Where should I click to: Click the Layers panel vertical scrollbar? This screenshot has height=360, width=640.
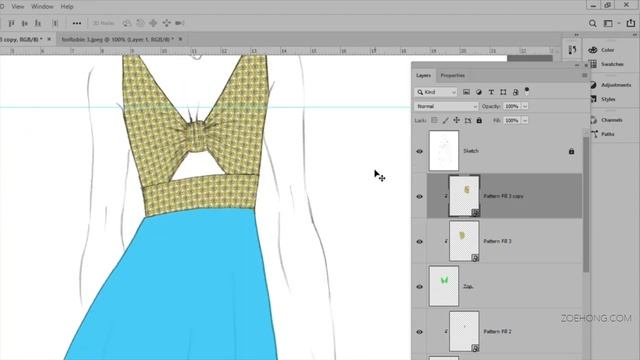coord(586,204)
